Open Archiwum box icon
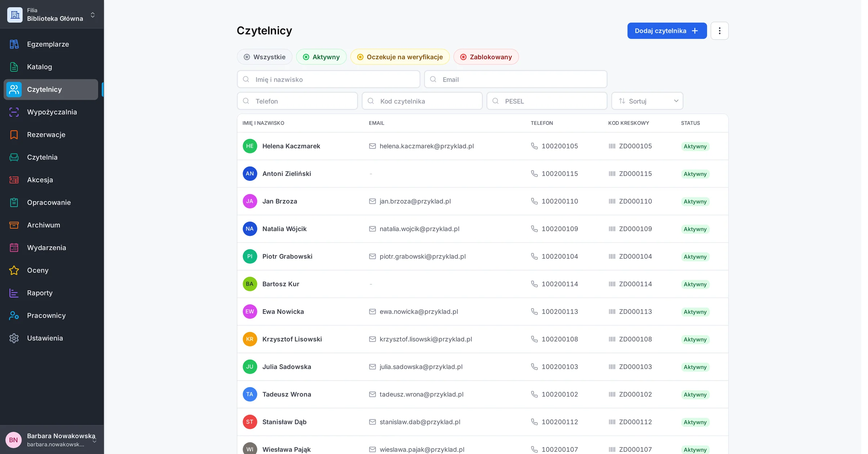Viewport: 868px width, 454px height. coord(14,225)
